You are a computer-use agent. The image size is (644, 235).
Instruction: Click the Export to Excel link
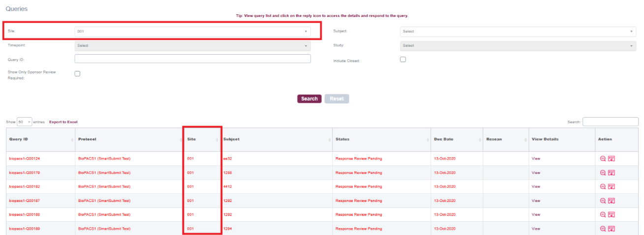click(x=63, y=122)
